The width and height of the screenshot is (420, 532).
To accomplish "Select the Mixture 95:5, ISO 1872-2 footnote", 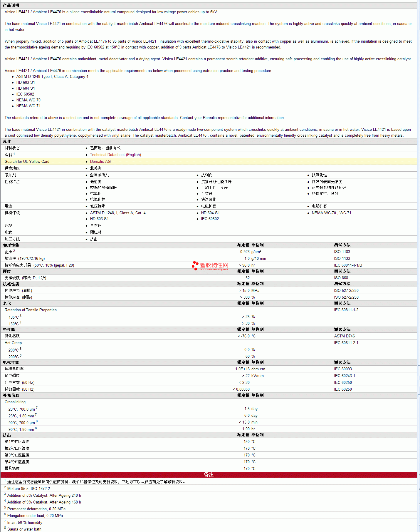I will tap(28, 488).
